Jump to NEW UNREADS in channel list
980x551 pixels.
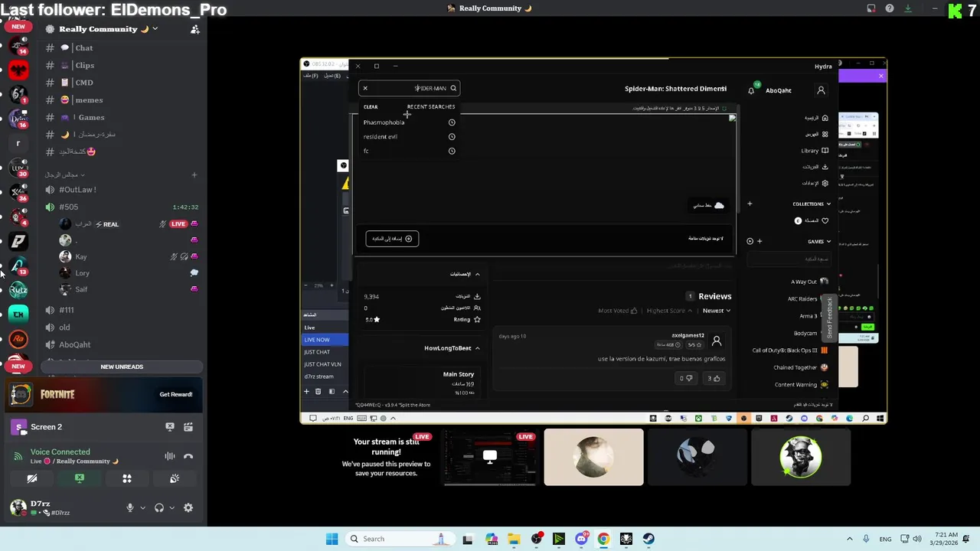point(122,367)
